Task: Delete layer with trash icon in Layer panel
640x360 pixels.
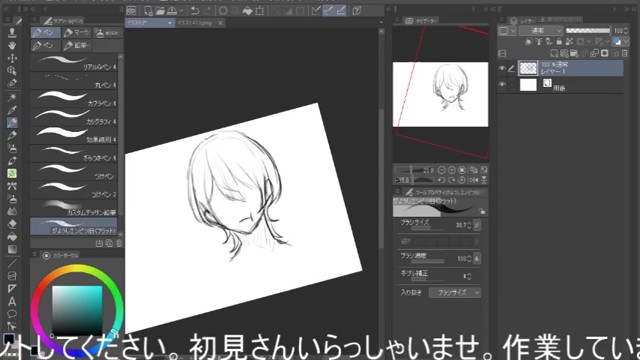Action: click(x=624, y=53)
